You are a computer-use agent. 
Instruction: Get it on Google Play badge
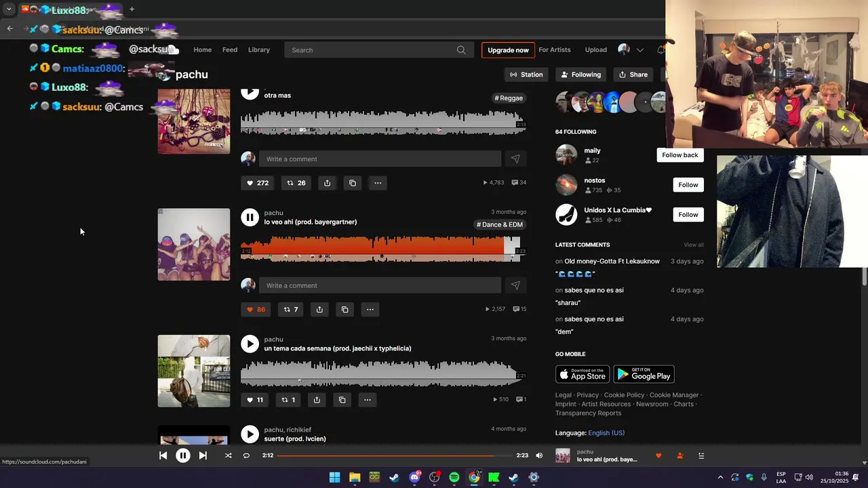tap(644, 374)
